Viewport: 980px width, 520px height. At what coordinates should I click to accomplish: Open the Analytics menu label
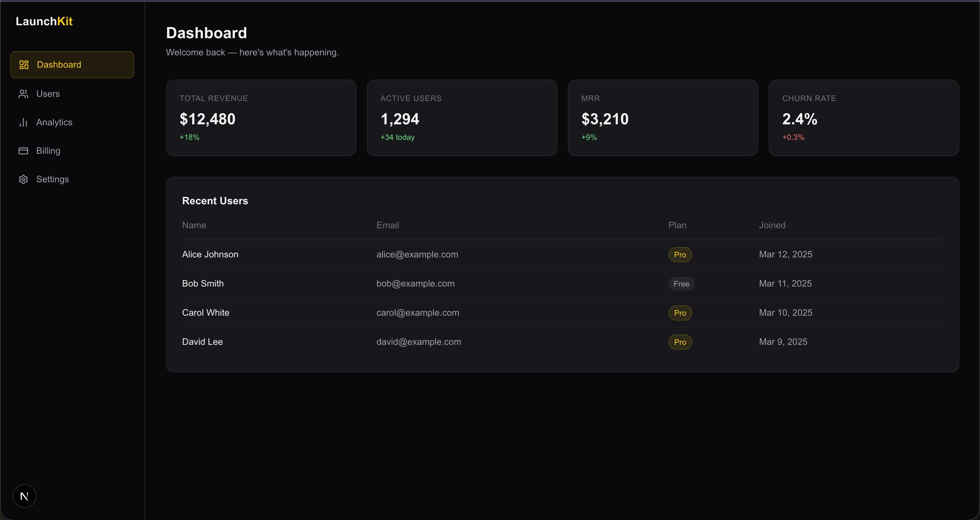point(55,122)
